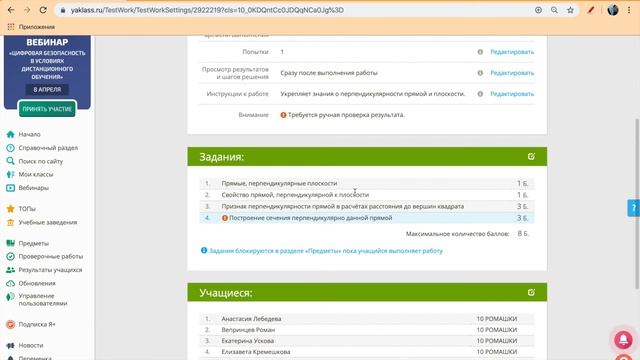Open the Начало home menu item
Image resolution: width=640 pixels, height=360 pixels.
point(29,134)
